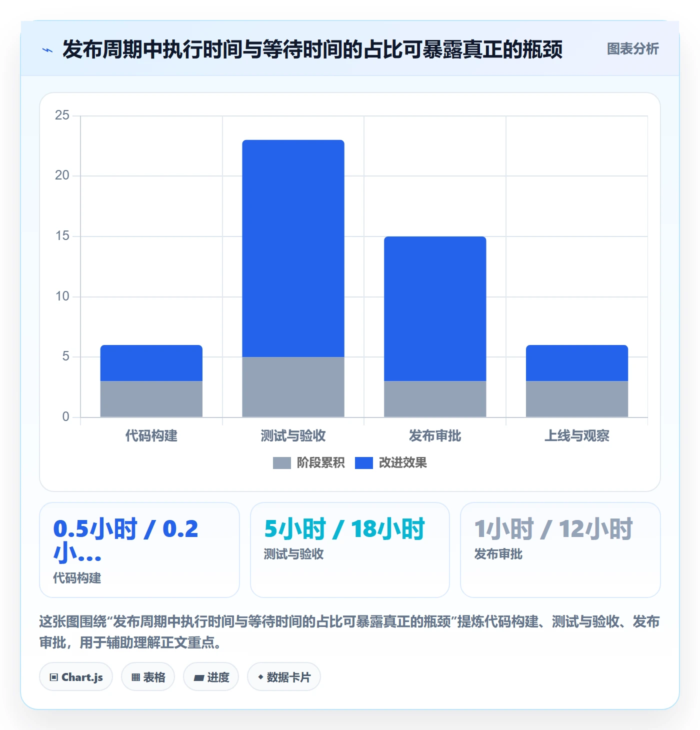Click the blue 上线与观察 bar segment

(x=577, y=363)
